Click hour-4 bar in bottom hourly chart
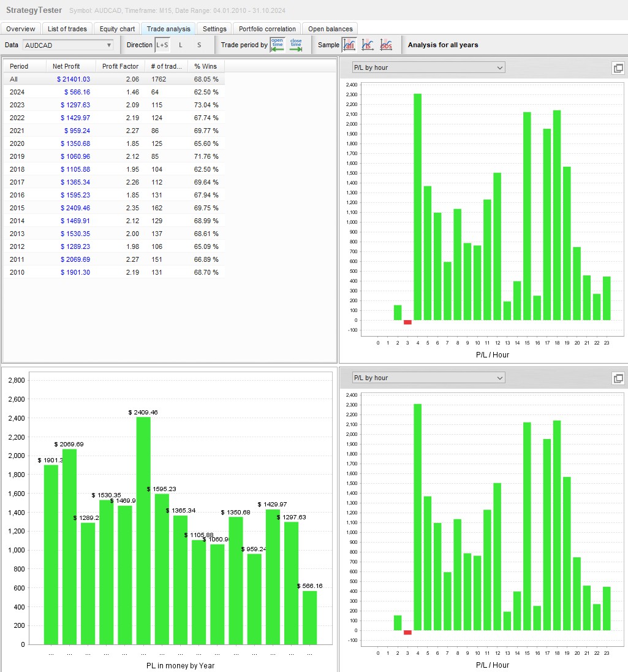 (x=418, y=517)
